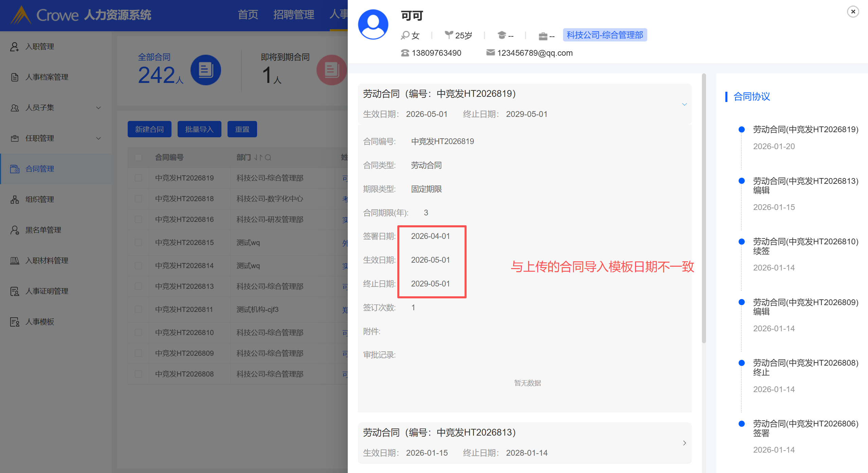Screen dimensions: 868x473
Task: Toggle the select-all checkbox in table header
Action: (138, 157)
